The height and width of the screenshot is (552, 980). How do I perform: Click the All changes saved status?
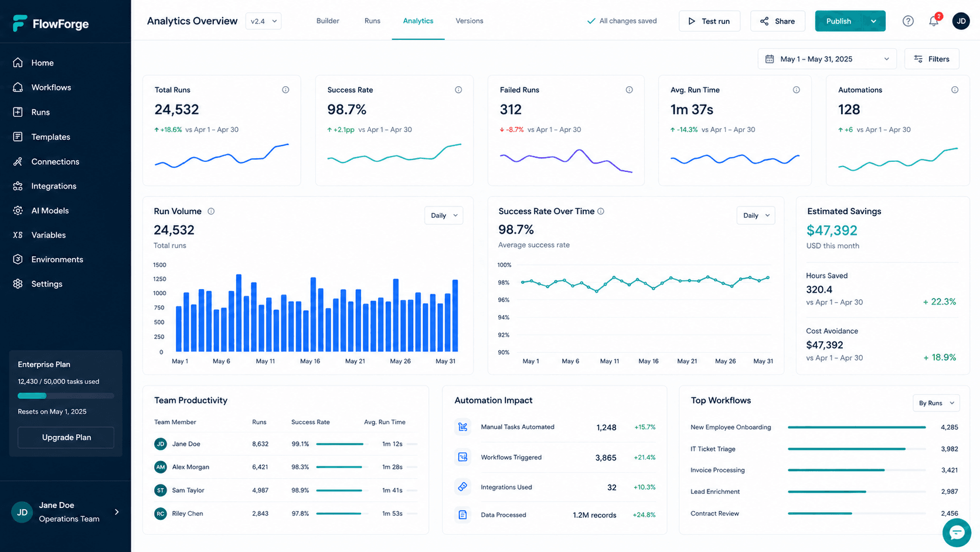pyautogui.click(x=622, y=21)
